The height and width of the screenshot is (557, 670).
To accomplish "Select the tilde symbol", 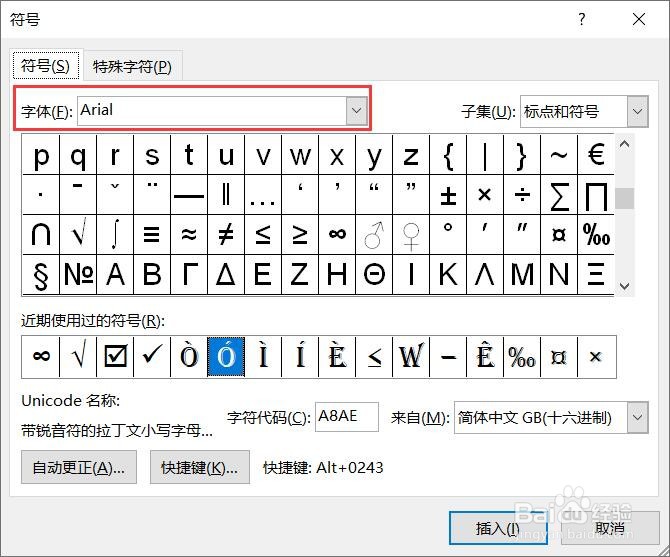I will coord(559,155).
